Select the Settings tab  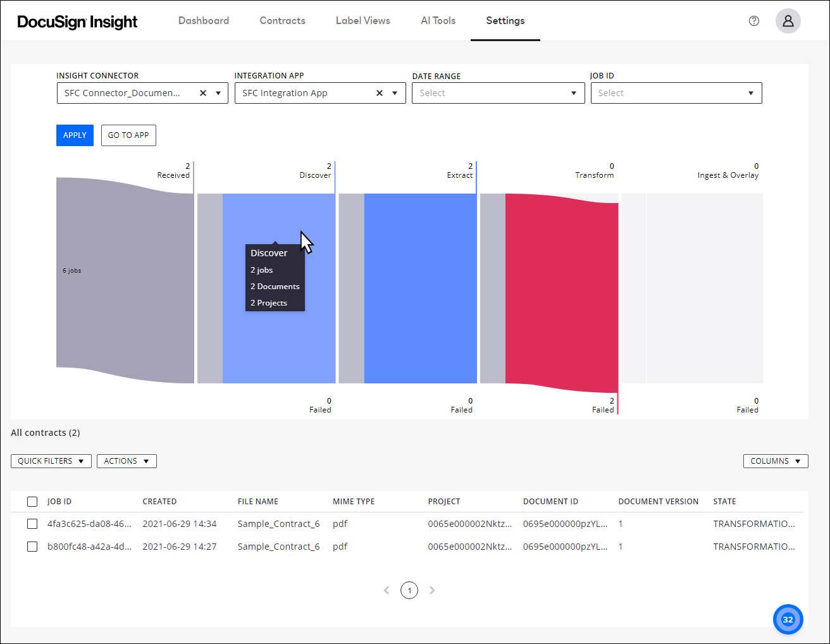point(505,21)
